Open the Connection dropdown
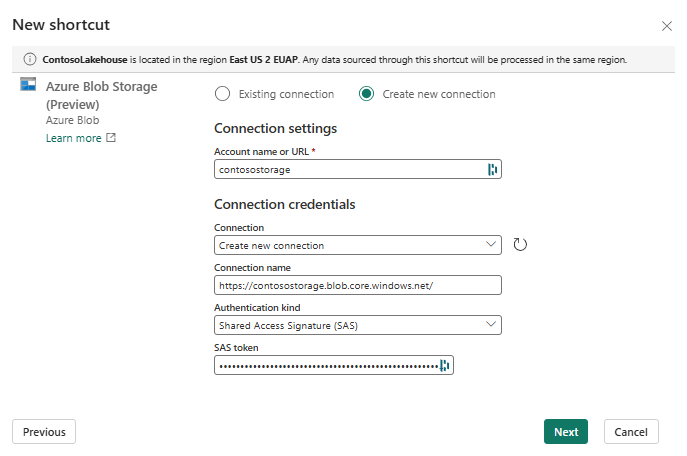Screen dimensions: 687x456 pyautogui.click(x=358, y=245)
